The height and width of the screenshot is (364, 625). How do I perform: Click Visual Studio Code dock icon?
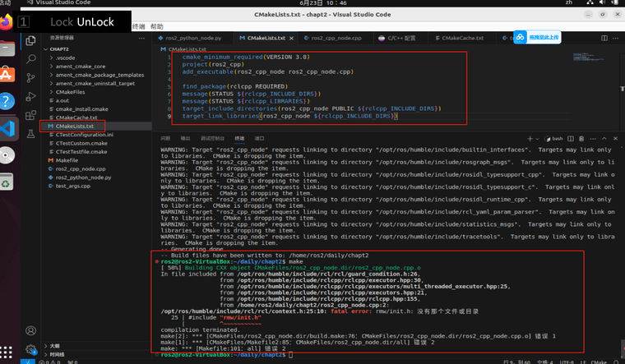pyautogui.click(x=8, y=129)
